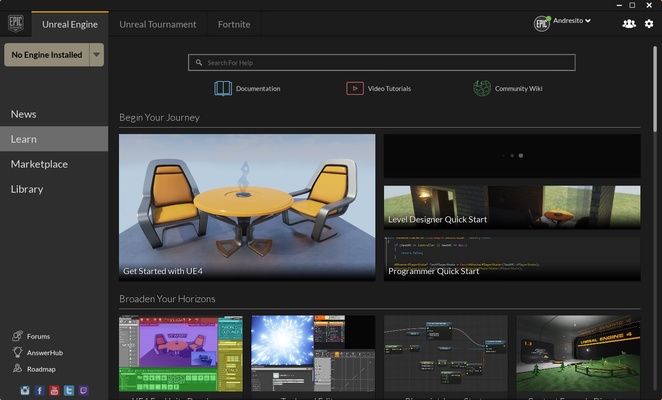Image resolution: width=662 pixels, height=400 pixels.
Task: Open the AnswerHub link
Action: tap(45, 353)
